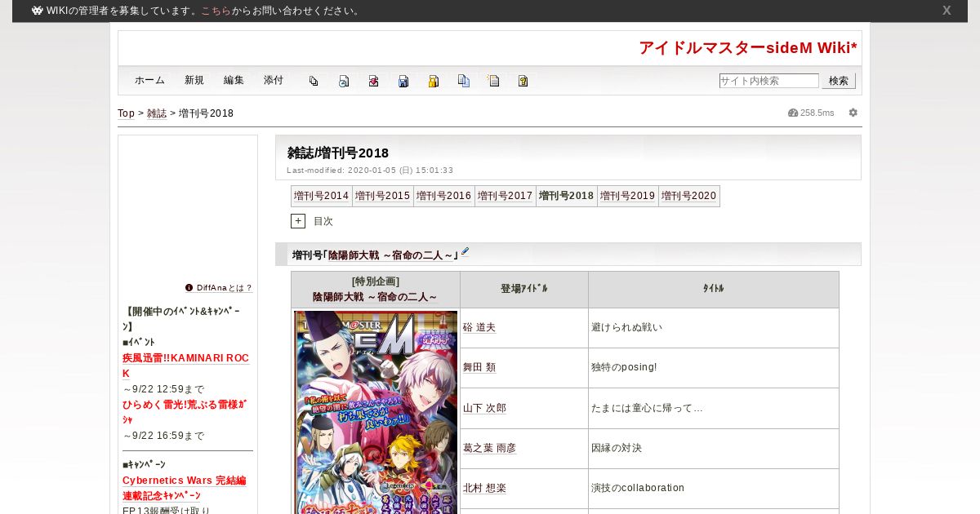Click the WIKI mascot icon in top banner
Image resolution: width=980 pixels, height=514 pixels.
click(37, 11)
